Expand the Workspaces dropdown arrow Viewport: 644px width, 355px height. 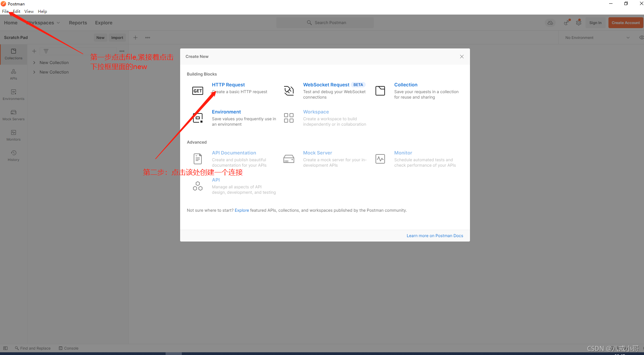pyautogui.click(x=58, y=23)
